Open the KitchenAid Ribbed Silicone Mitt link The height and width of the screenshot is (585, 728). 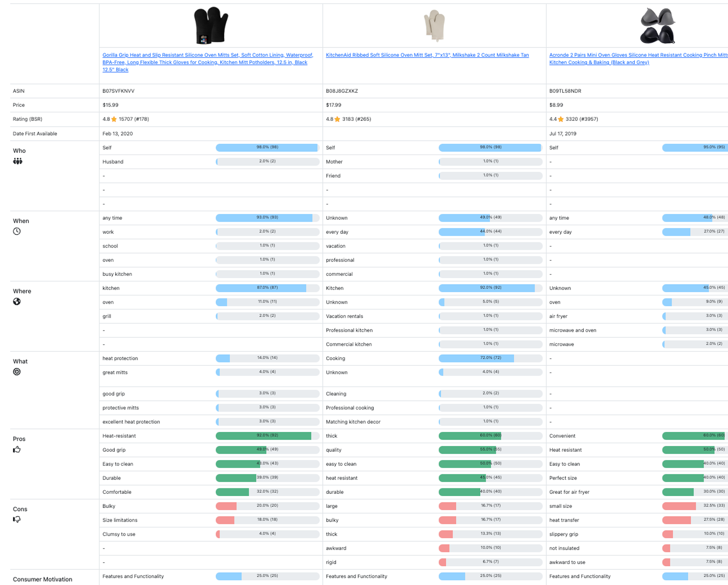pyautogui.click(x=427, y=55)
